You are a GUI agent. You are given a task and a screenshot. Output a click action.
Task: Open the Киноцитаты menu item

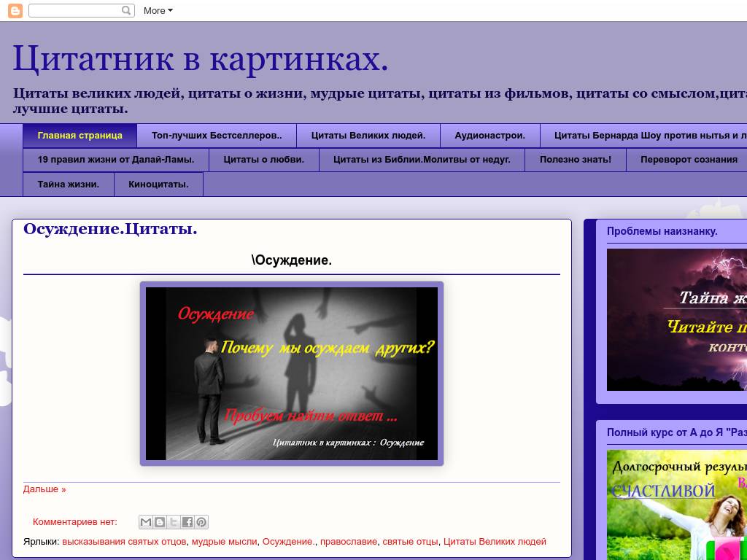click(x=158, y=184)
